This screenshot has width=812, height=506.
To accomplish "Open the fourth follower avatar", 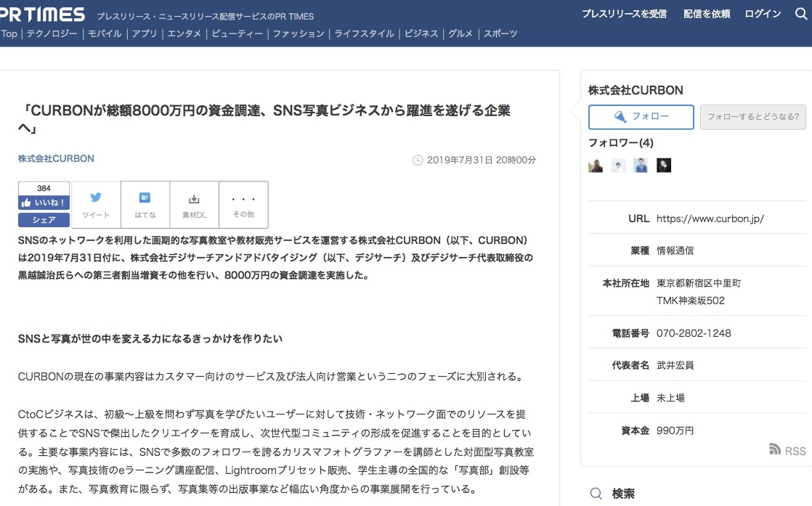I will (x=664, y=166).
